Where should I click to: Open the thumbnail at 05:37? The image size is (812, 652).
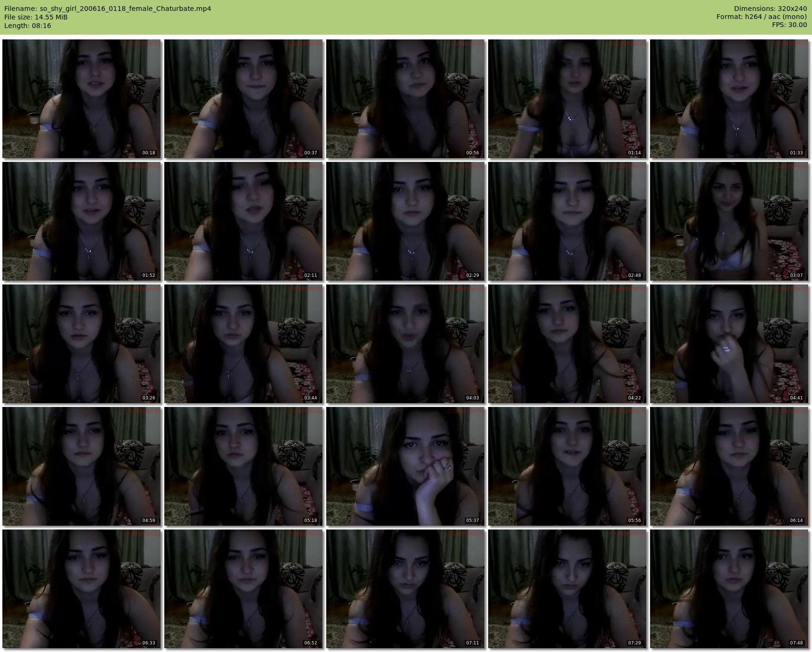click(x=406, y=466)
